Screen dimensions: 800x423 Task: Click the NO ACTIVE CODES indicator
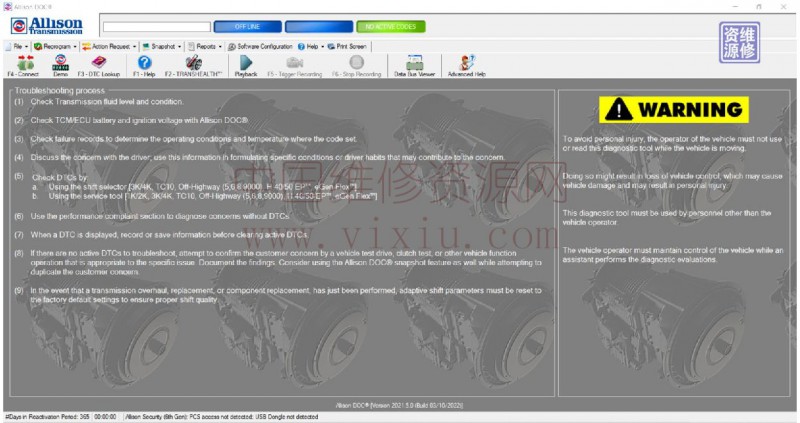click(x=391, y=27)
